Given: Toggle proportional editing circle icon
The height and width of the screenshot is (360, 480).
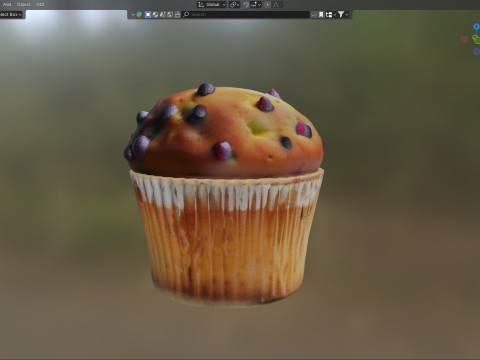Looking at the screenshot, I should 268,5.
